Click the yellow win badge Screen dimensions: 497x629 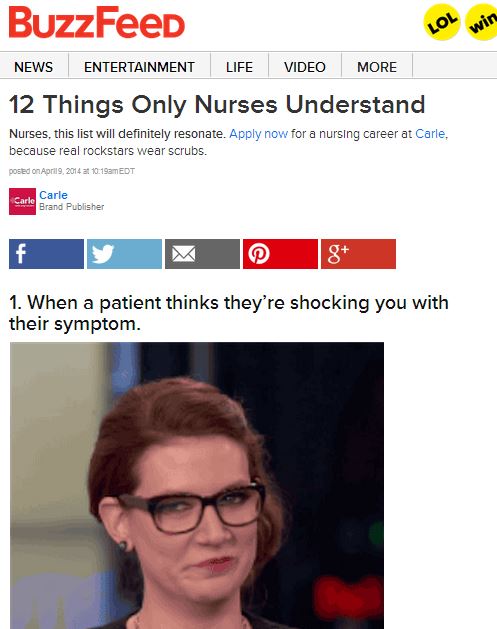pyautogui.click(x=482, y=22)
